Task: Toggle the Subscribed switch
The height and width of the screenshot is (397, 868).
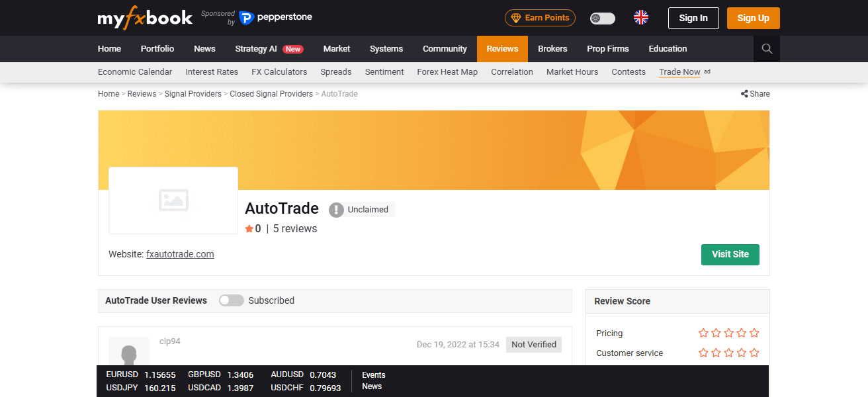Action: [x=232, y=300]
